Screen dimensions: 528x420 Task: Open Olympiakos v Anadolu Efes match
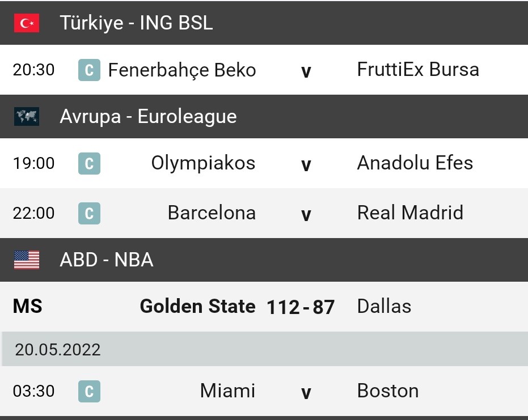click(264, 163)
